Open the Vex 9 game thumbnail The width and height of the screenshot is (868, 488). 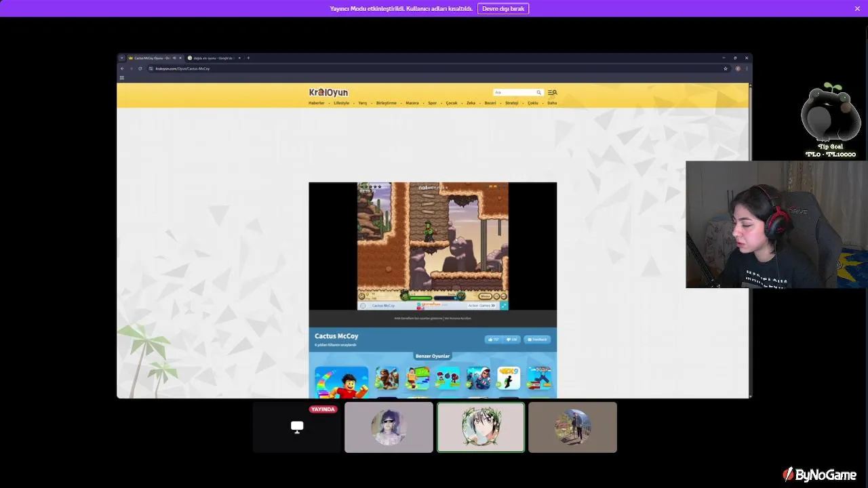pyautogui.click(x=509, y=378)
